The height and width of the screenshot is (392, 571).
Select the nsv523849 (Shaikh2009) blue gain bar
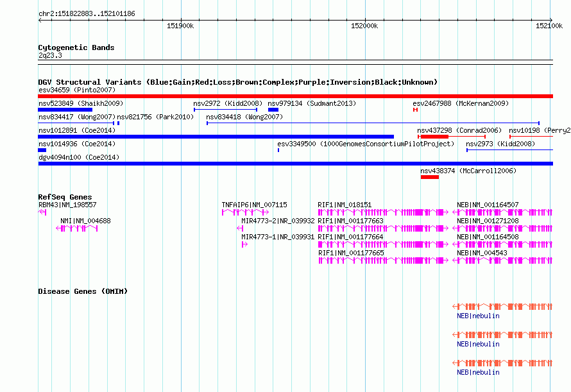65,110
